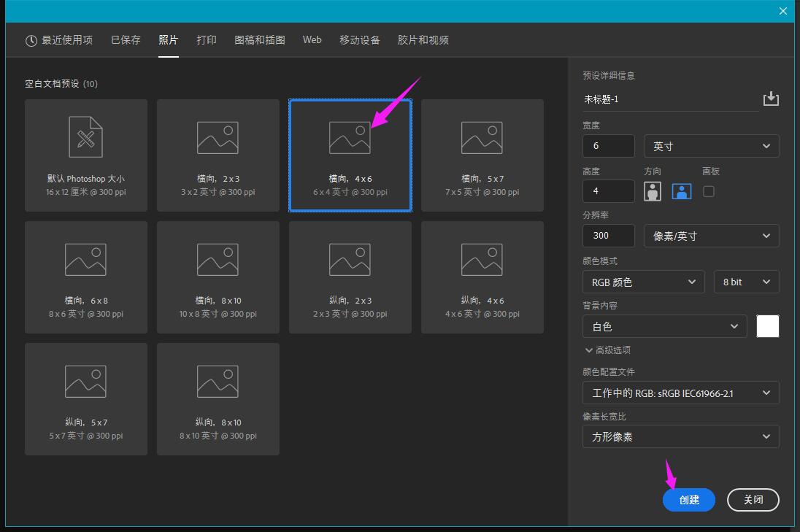Open the 颜色配置文件 sRGB dropdown
The height and width of the screenshot is (532, 800).
point(680,393)
